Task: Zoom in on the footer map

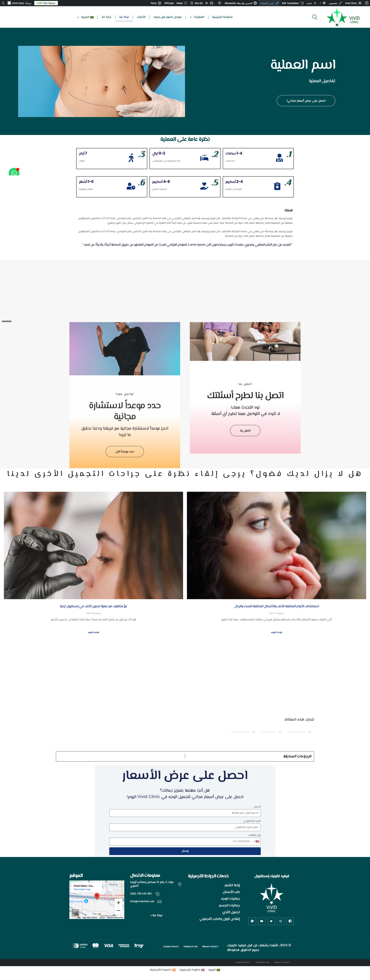Action: tap(118, 902)
